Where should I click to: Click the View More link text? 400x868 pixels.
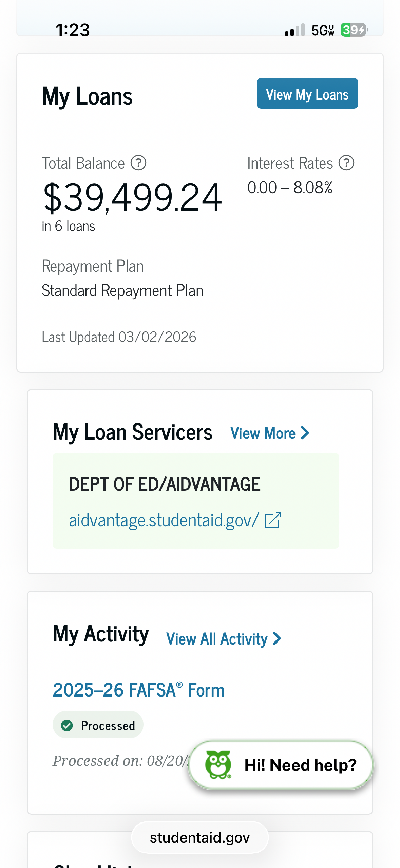tap(263, 433)
